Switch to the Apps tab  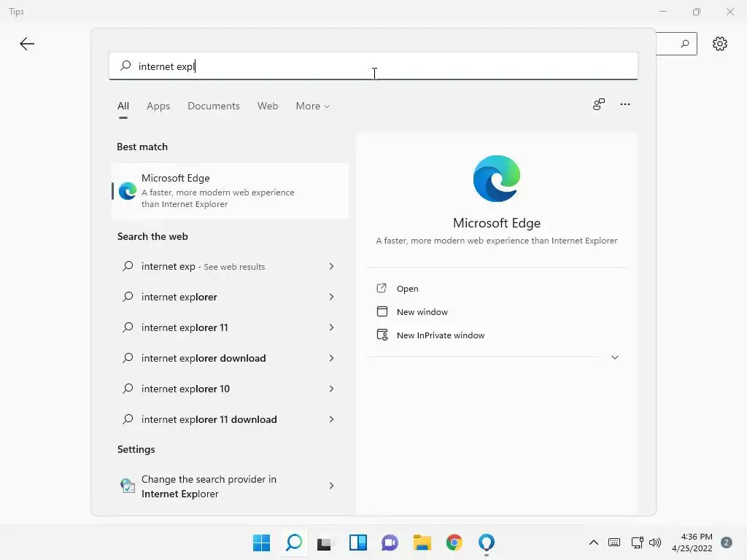pos(158,106)
